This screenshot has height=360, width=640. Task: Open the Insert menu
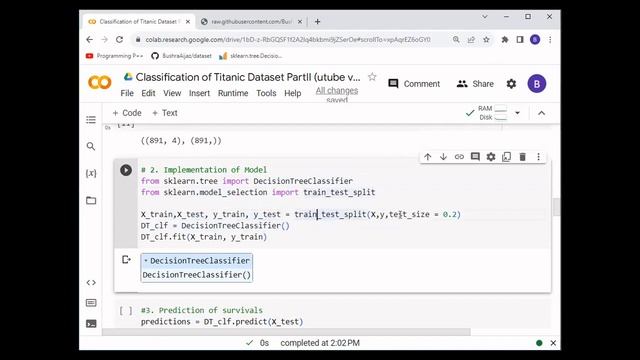[x=199, y=93]
